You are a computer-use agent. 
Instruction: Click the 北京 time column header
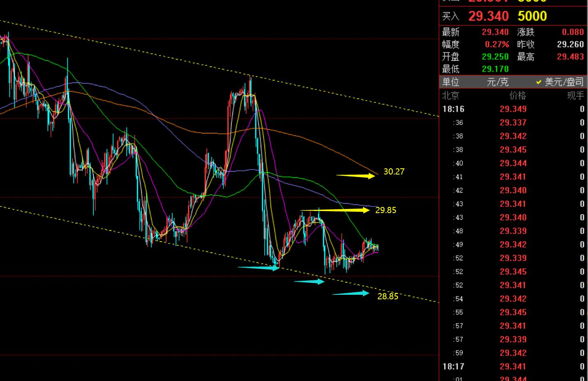click(450, 96)
